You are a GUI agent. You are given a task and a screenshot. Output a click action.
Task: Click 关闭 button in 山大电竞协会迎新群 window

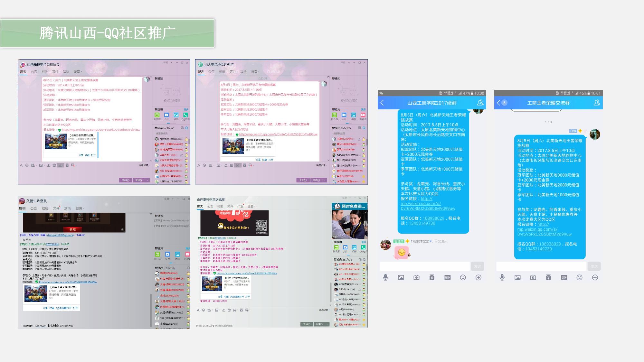pyautogui.click(x=303, y=180)
